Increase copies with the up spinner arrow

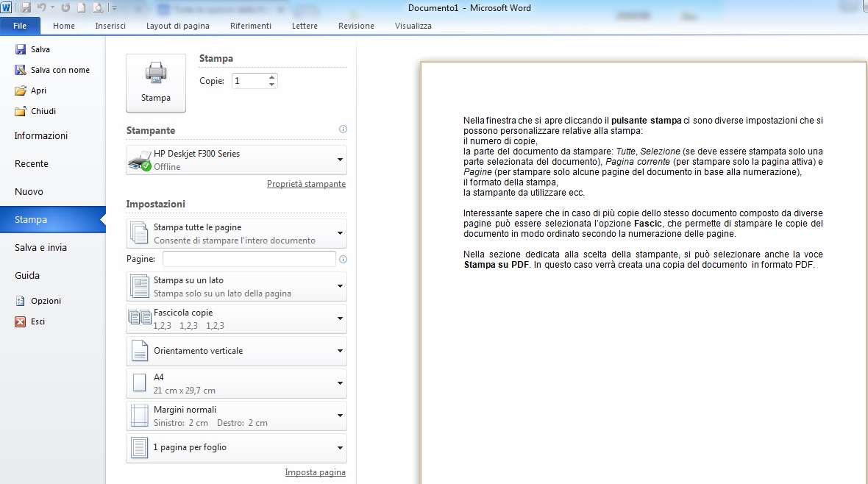pos(272,77)
